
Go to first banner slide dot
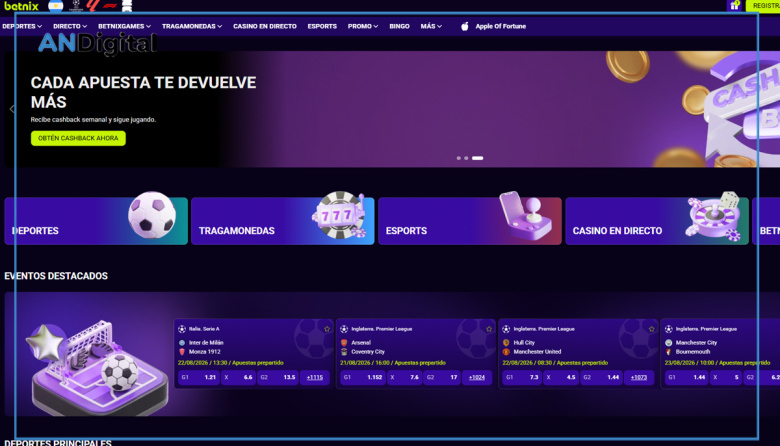(x=458, y=158)
